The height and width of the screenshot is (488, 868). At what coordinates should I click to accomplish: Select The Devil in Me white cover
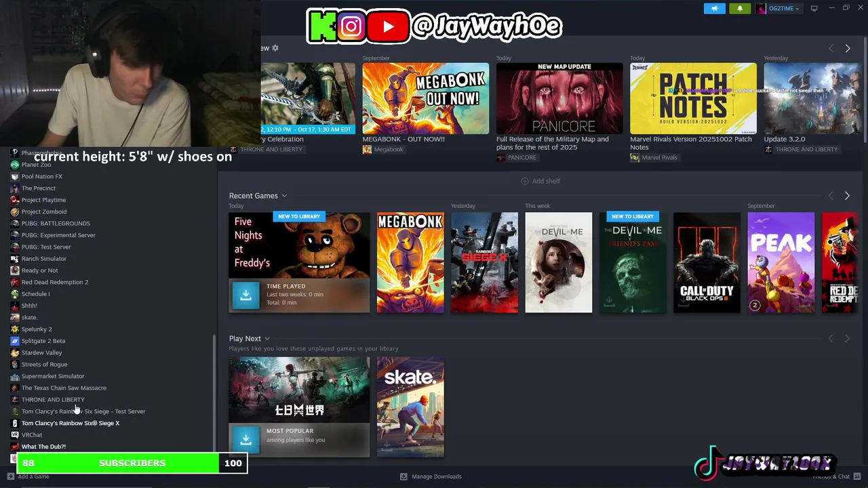(x=558, y=262)
